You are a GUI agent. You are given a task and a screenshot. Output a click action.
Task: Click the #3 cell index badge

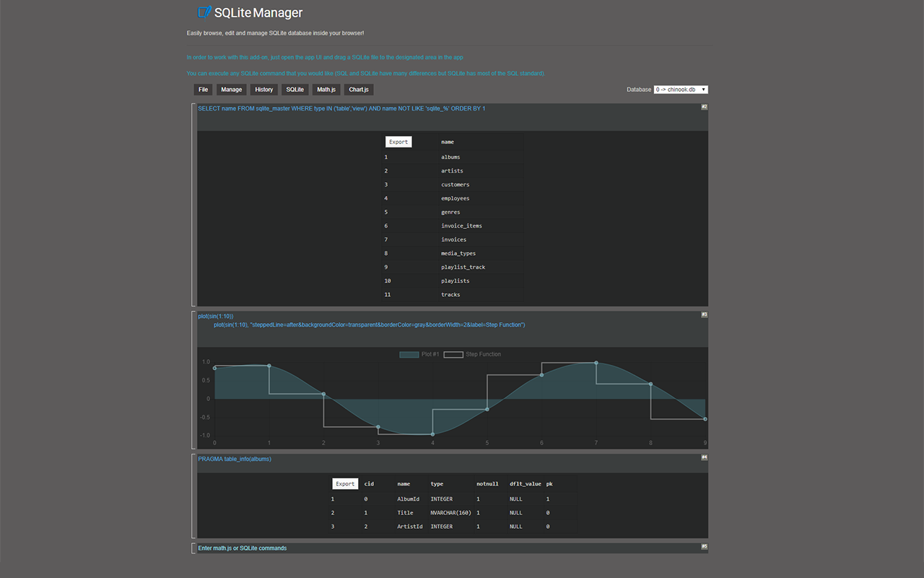click(705, 314)
